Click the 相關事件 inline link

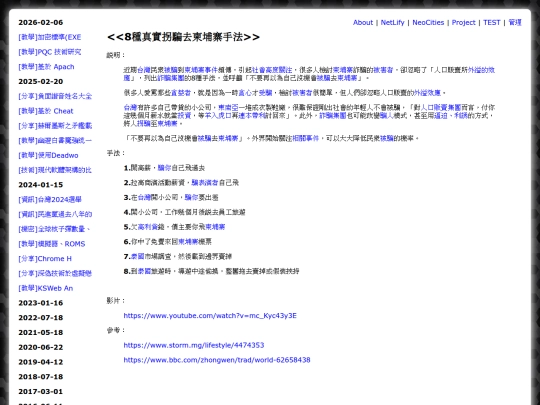pyautogui.click(x=306, y=138)
